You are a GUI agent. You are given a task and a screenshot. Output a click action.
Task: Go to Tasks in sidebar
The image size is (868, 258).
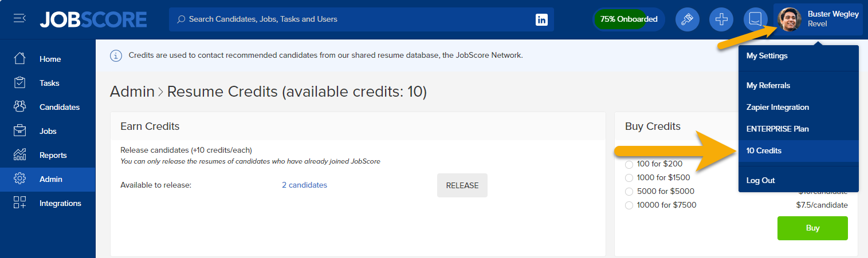click(48, 83)
